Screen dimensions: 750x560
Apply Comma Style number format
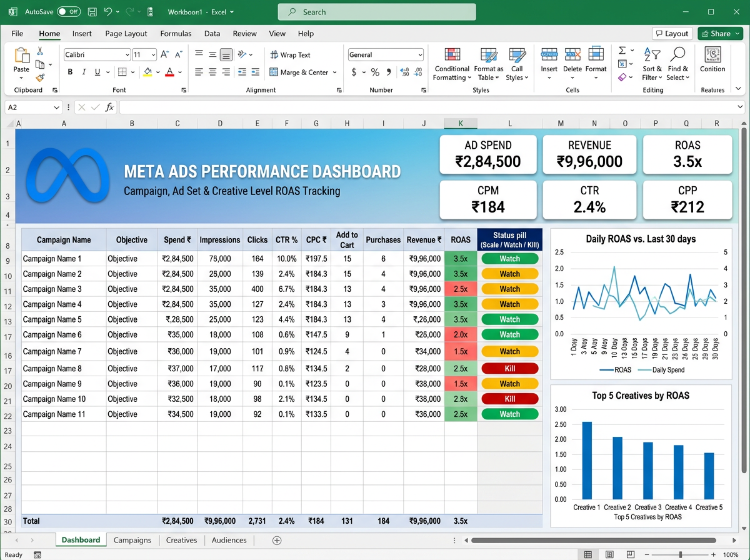(390, 73)
